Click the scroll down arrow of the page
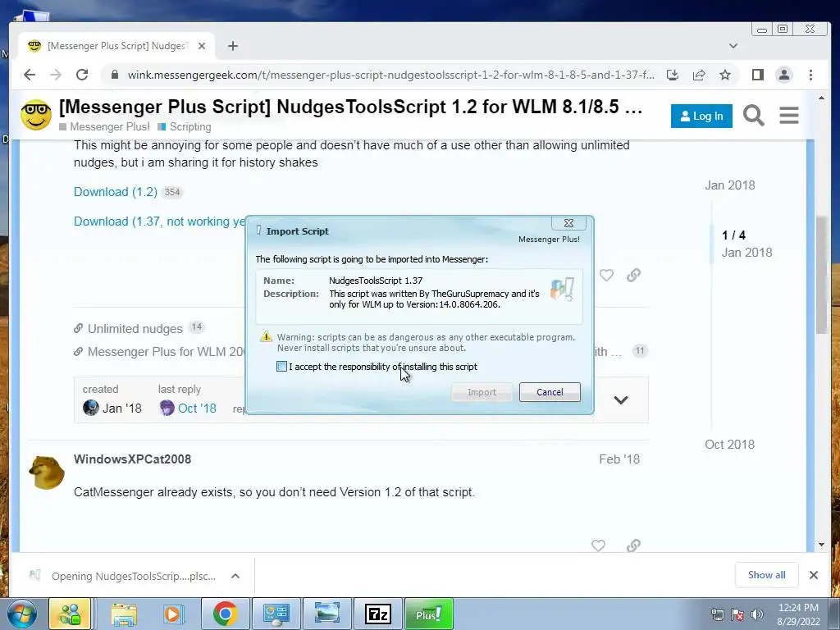Image resolution: width=840 pixels, height=630 pixels. coord(821,545)
